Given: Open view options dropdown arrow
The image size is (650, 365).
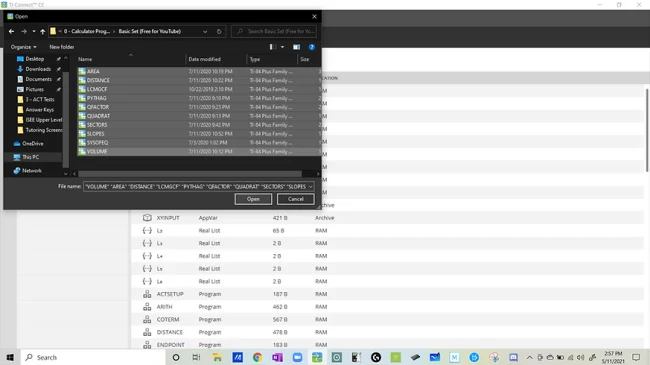Looking at the screenshot, I should (282, 47).
